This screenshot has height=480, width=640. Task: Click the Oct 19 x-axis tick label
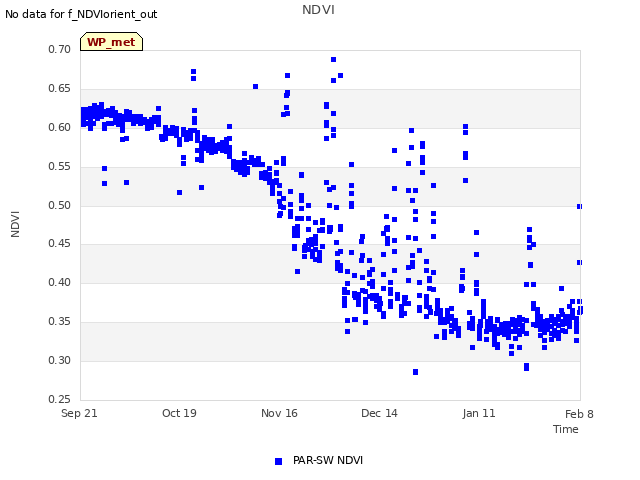pos(179,413)
